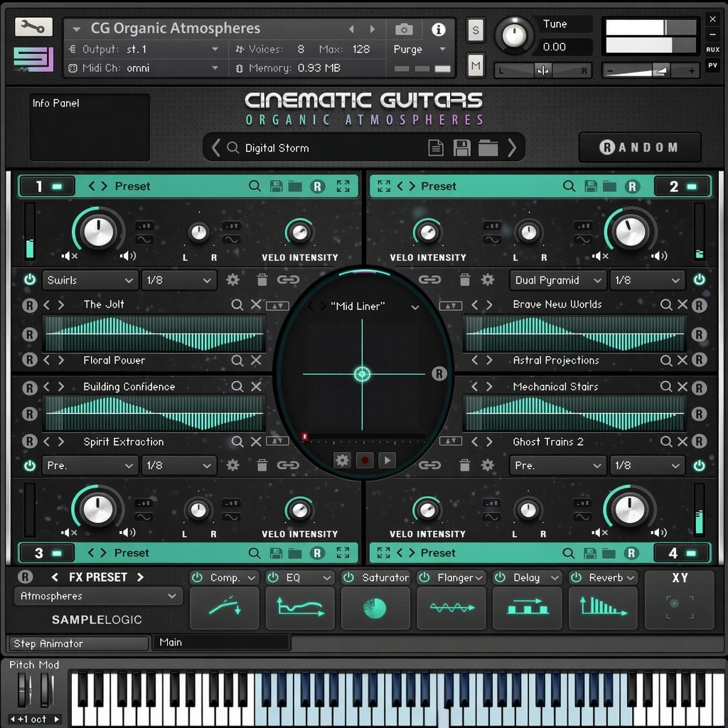Open the preset folder beside Digital Storm
The height and width of the screenshot is (728, 728).
[488, 148]
